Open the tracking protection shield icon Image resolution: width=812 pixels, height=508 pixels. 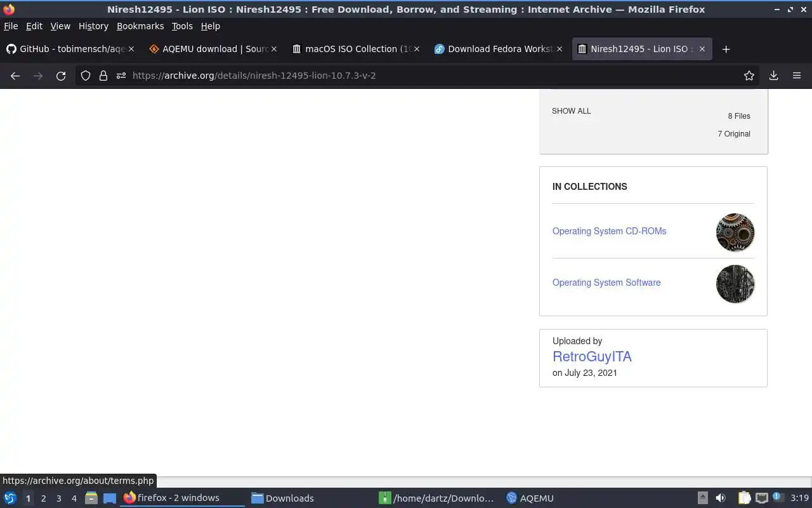86,76
